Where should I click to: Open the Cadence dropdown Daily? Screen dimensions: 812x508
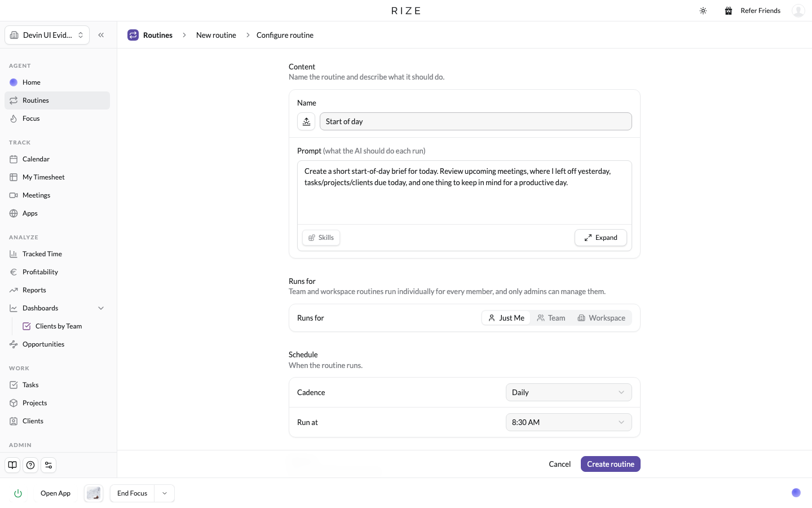coord(568,392)
